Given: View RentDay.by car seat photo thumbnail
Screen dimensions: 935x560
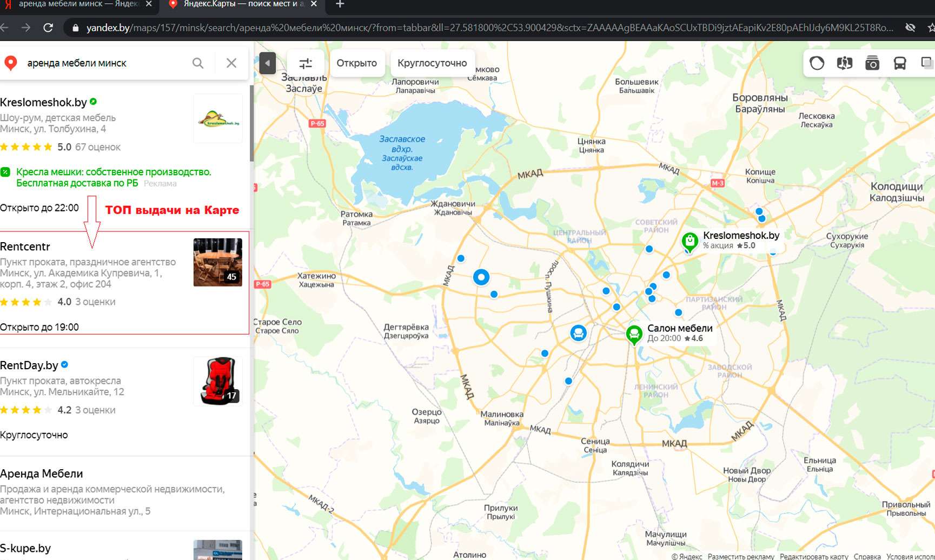Looking at the screenshot, I should click(x=218, y=381).
